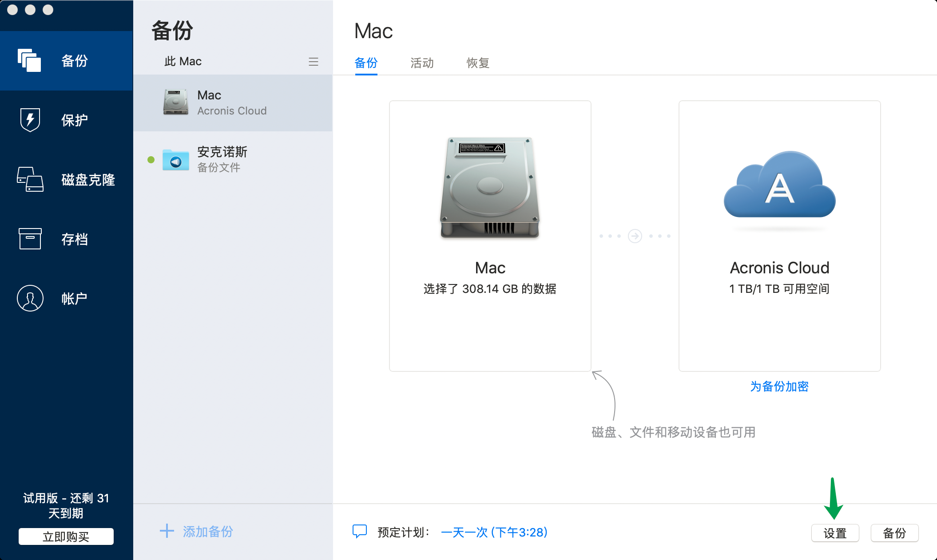Open the backup list menu icon beside 此 Mac

point(314,62)
